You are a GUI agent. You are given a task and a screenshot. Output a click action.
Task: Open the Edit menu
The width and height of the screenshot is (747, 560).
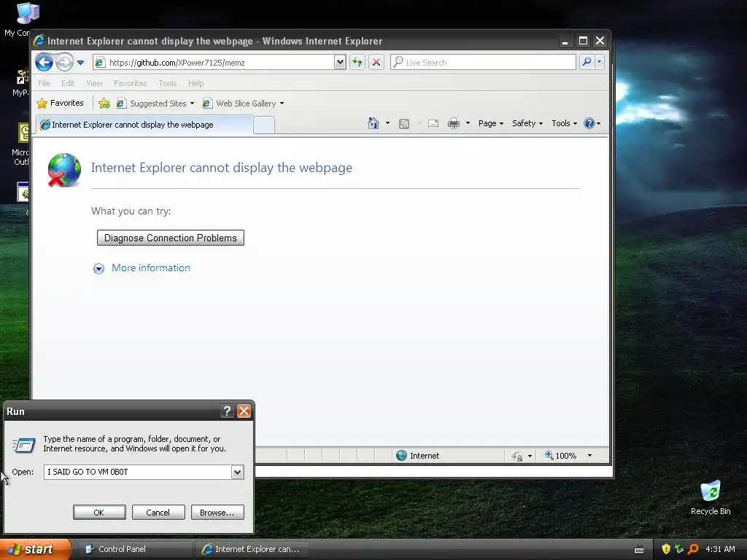68,83
